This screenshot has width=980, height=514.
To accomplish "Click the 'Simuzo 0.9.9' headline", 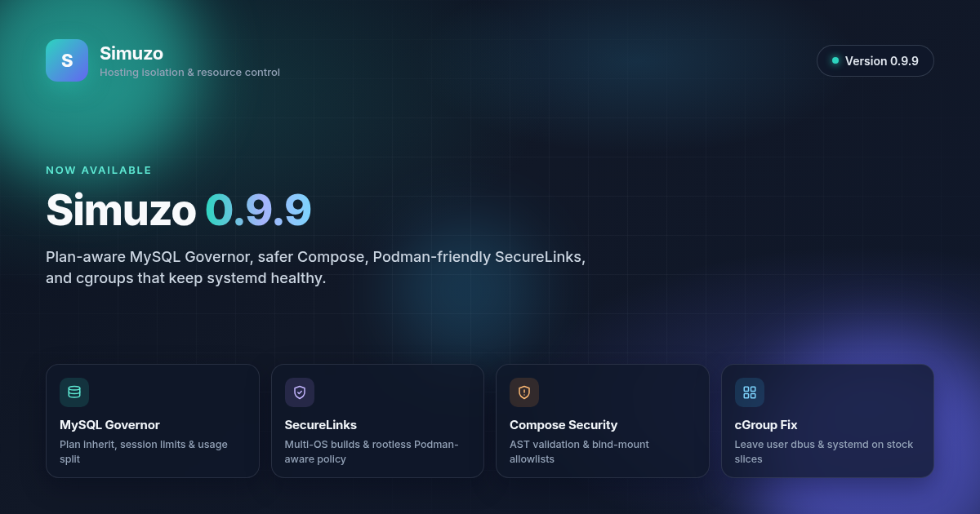I will 179,210.
